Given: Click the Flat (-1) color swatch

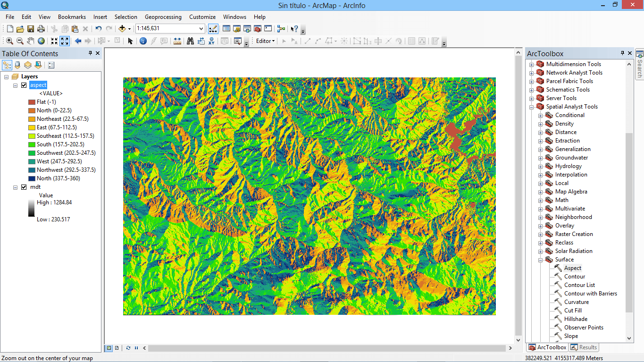Looking at the screenshot, I should coord(32,102).
